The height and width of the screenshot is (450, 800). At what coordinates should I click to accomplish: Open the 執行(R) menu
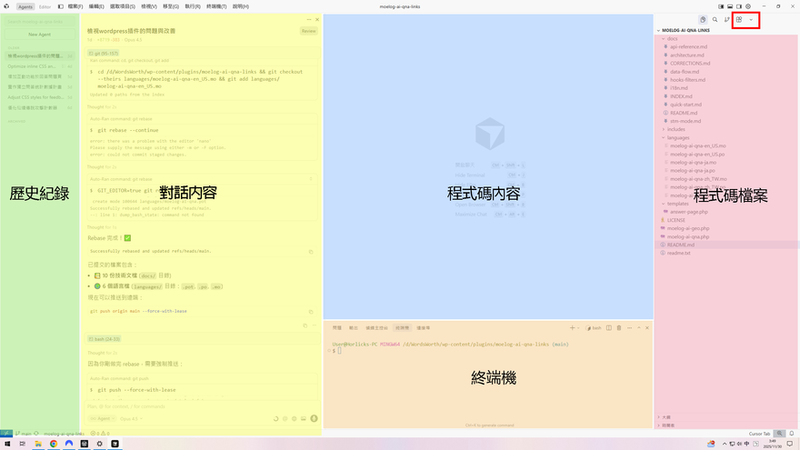pyautogui.click(x=192, y=7)
